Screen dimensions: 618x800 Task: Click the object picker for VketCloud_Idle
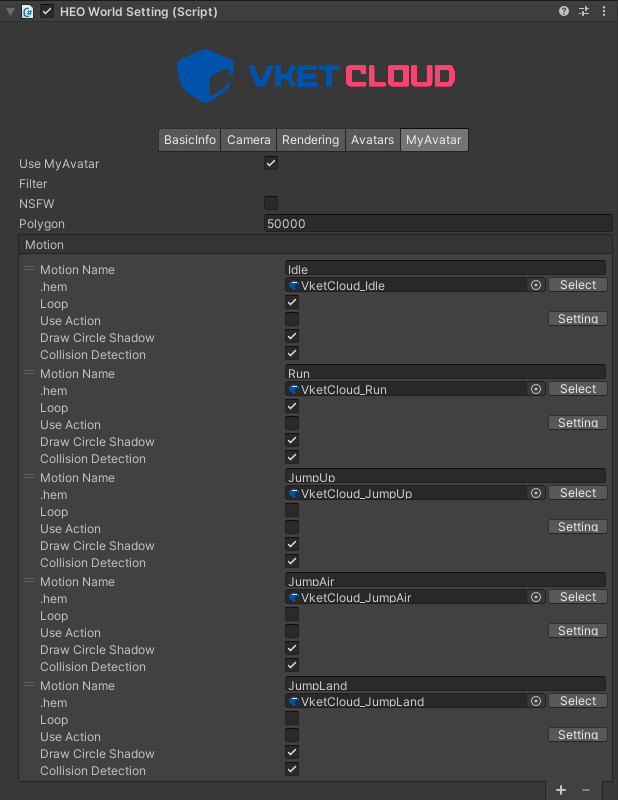pyautogui.click(x=536, y=285)
